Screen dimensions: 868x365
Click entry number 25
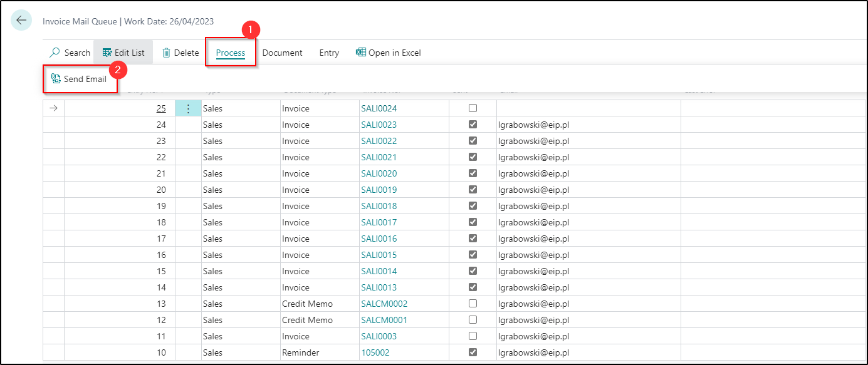click(x=161, y=108)
